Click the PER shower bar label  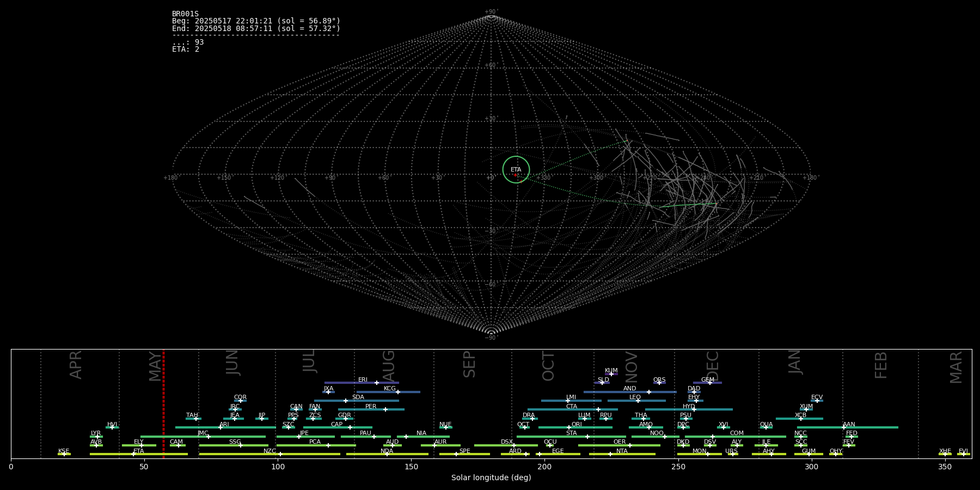[371, 407]
